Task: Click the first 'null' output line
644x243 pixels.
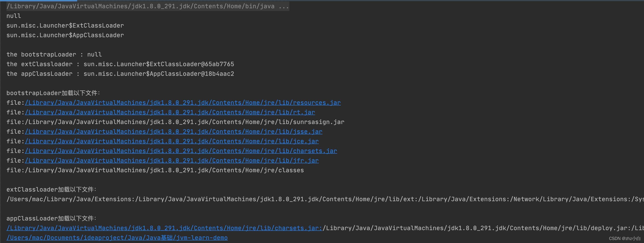Action: 14,16
